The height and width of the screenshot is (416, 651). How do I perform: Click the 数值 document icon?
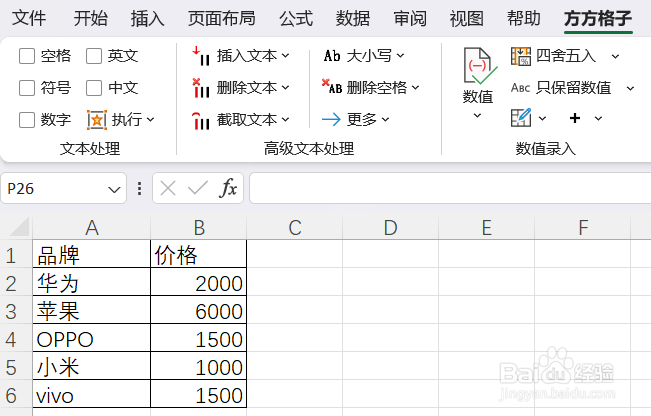479,66
